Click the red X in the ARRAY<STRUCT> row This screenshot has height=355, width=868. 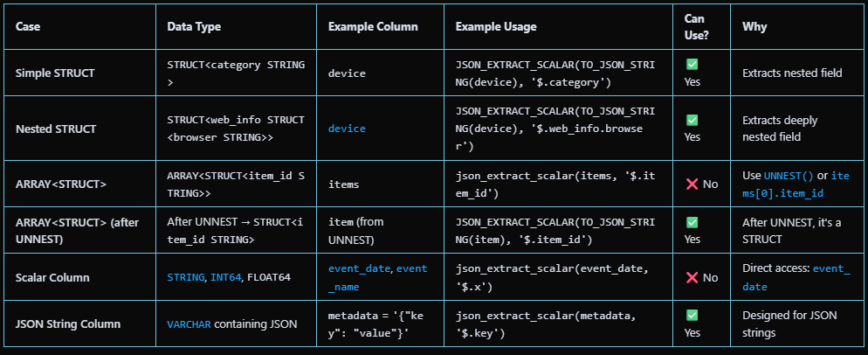[x=692, y=184]
